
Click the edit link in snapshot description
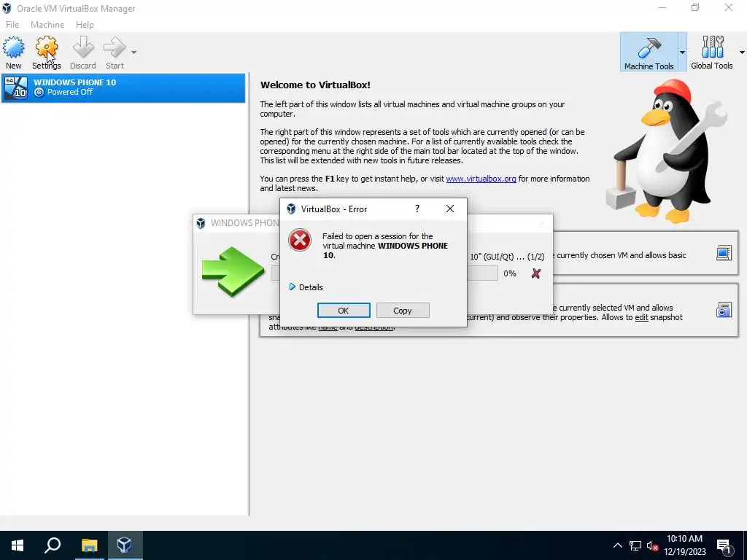641,317
